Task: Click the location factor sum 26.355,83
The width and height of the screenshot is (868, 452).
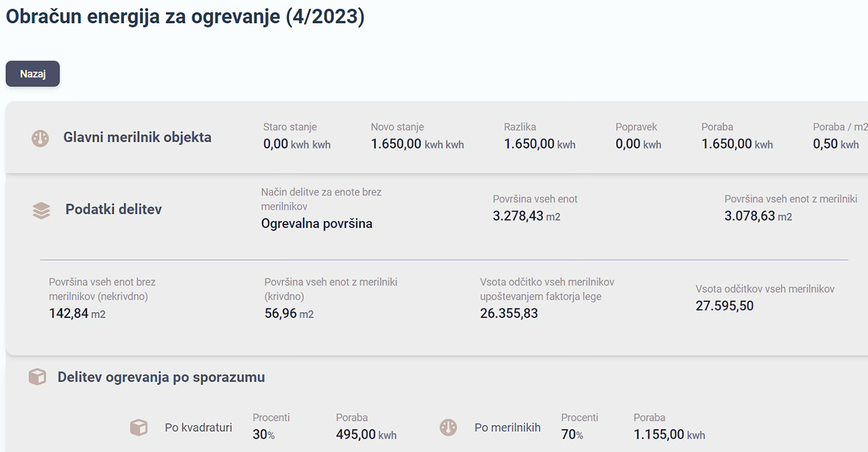Action: point(509,313)
